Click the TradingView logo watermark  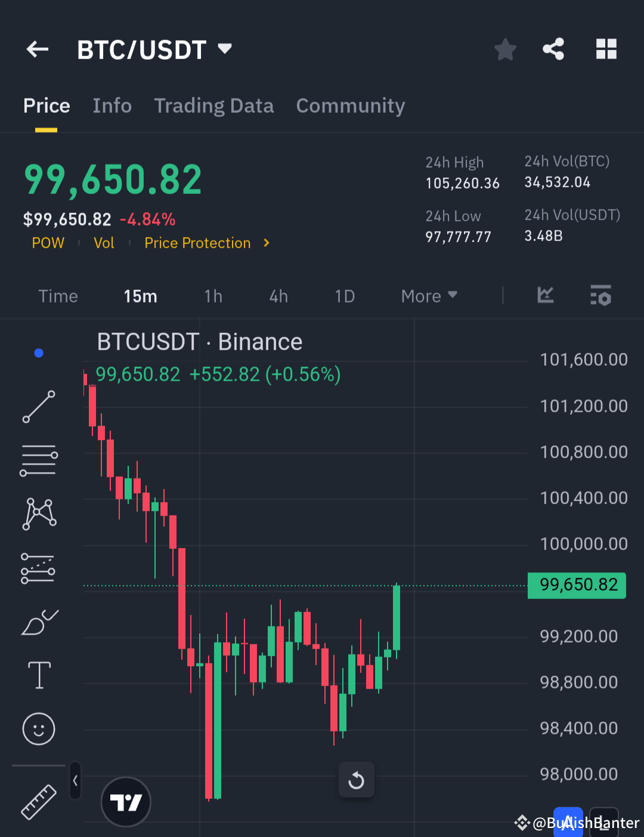(126, 802)
